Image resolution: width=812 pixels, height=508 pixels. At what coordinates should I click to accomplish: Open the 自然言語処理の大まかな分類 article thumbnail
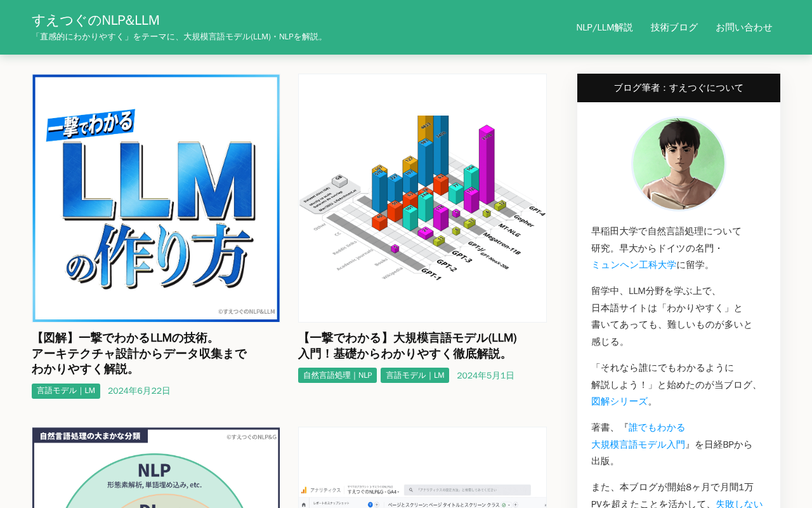tap(156, 467)
